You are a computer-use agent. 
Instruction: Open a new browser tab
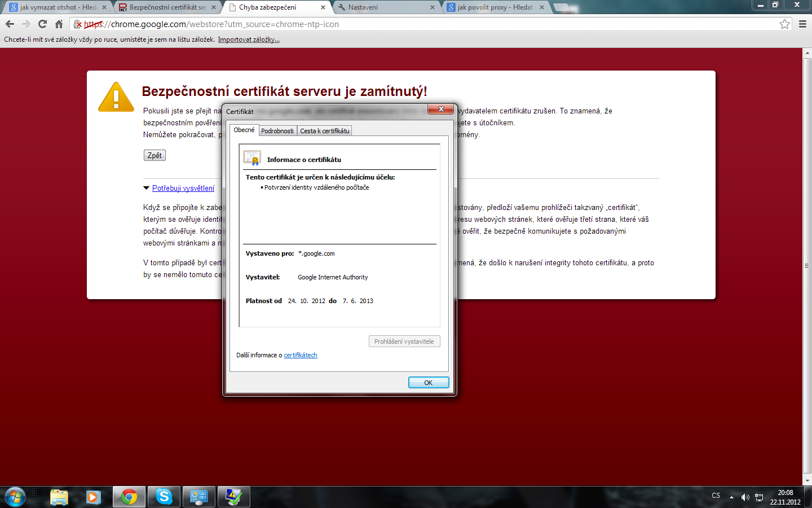562,7
